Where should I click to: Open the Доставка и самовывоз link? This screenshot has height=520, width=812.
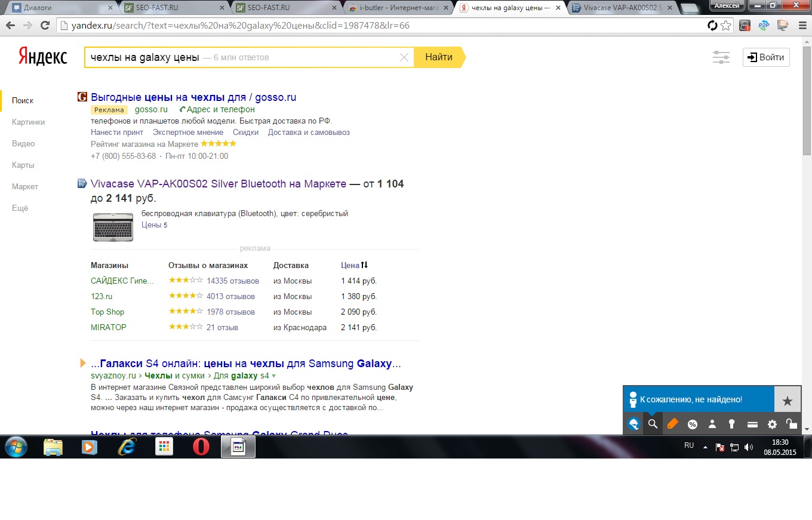[x=309, y=133]
